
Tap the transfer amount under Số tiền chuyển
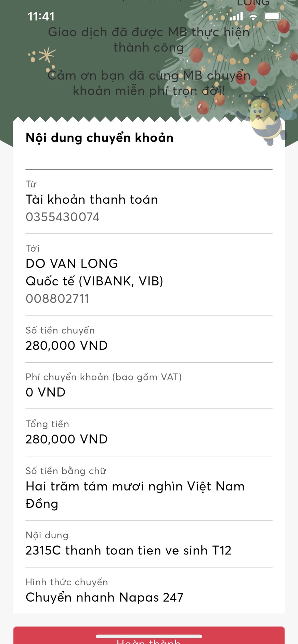pyautogui.click(x=67, y=346)
